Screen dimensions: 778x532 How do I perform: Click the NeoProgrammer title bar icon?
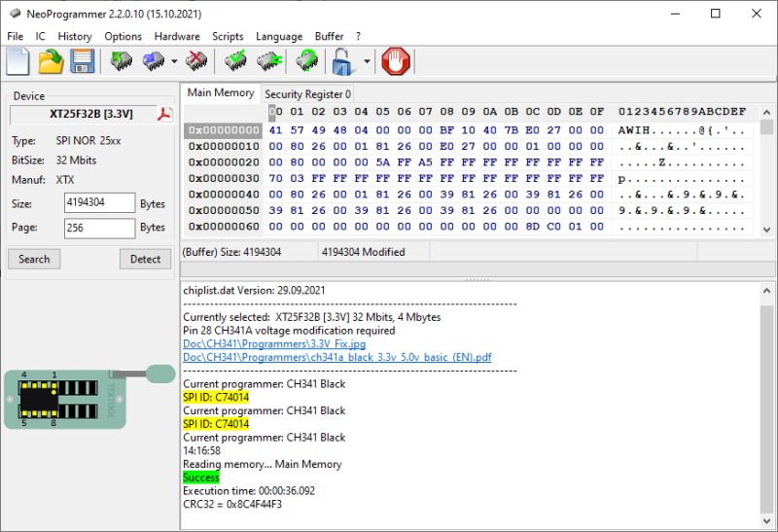pos(15,14)
